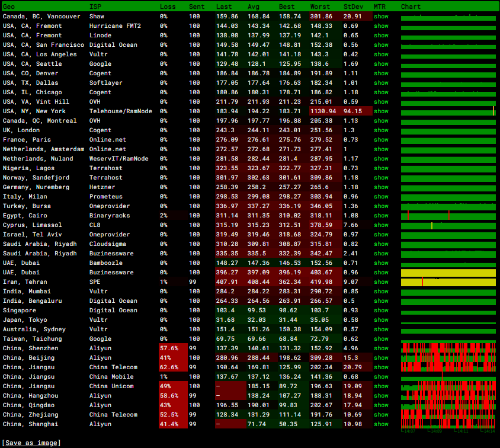Open MTR for Amsterdam Online.net
Viewport: 500px width, 448px height.
tap(381, 149)
